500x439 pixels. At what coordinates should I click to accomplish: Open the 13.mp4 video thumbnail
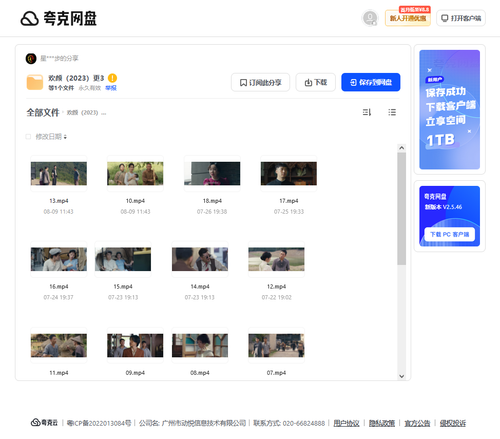coord(59,174)
